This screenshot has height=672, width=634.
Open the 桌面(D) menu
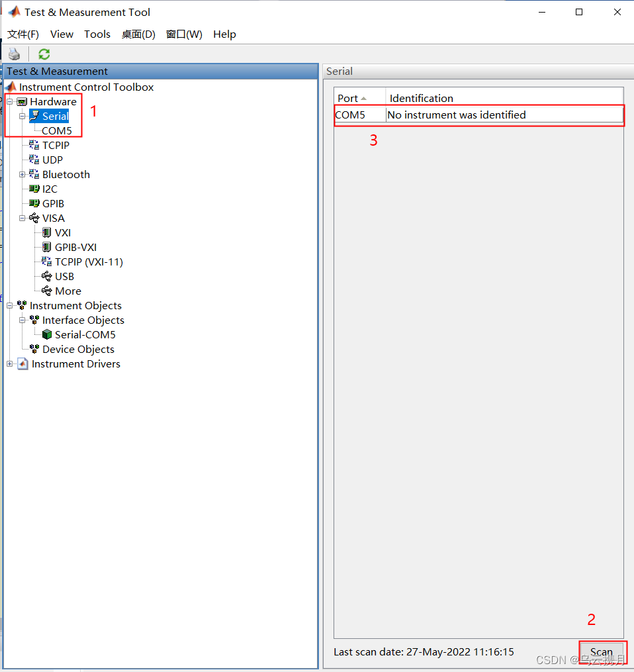click(x=138, y=34)
